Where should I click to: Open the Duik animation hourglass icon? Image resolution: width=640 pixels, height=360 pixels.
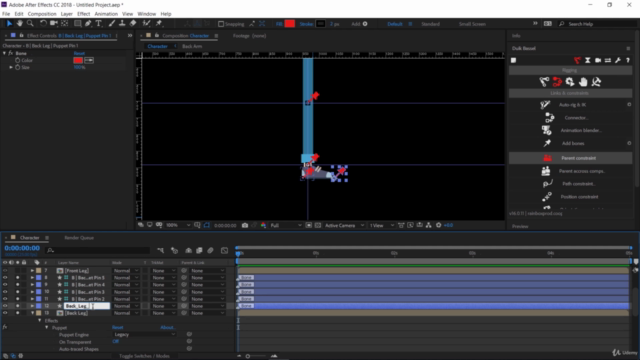pos(588,60)
